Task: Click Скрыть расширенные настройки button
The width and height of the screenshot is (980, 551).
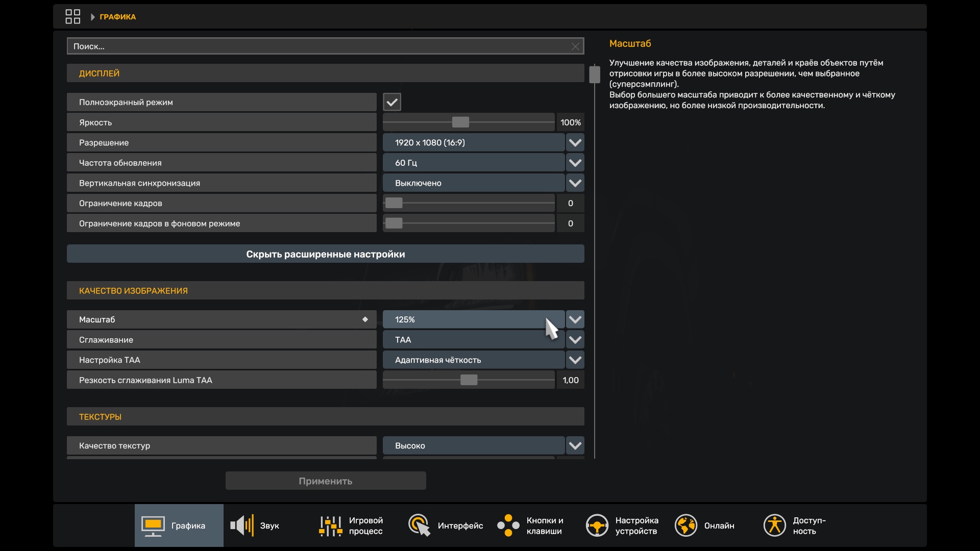Action: pos(325,254)
